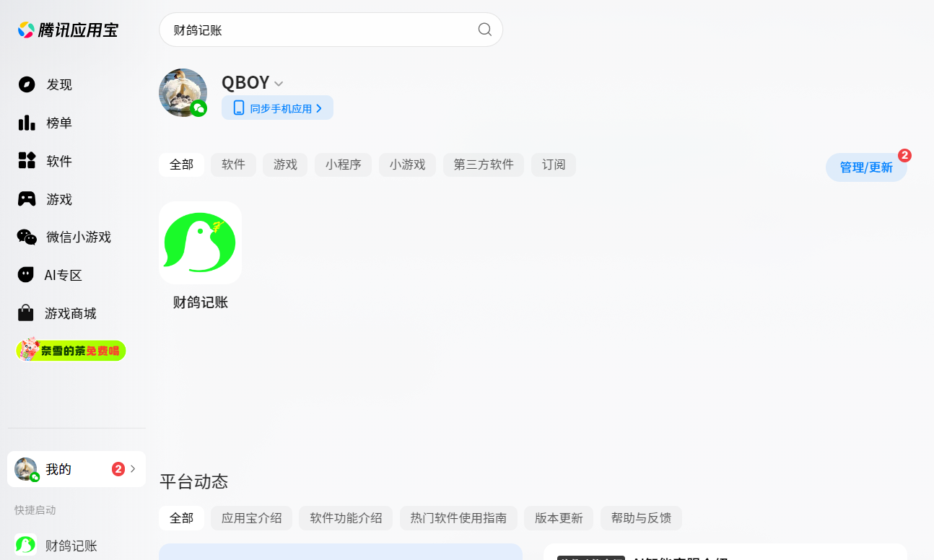Switch to the 小程序 filter tab
934x560 pixels.
343,165
